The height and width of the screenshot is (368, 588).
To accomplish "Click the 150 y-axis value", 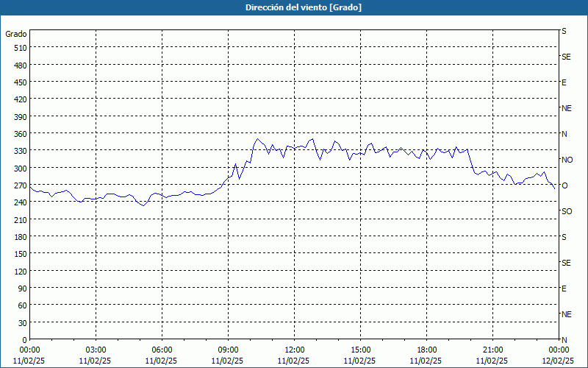I will pyautogui.click(x=21, y=254).
